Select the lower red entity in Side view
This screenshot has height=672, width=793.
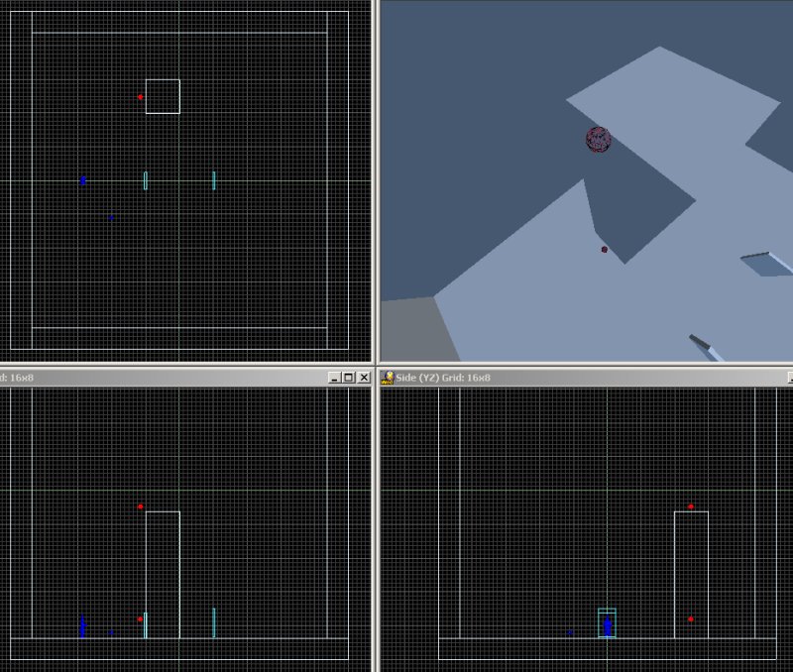click(691, 619)
